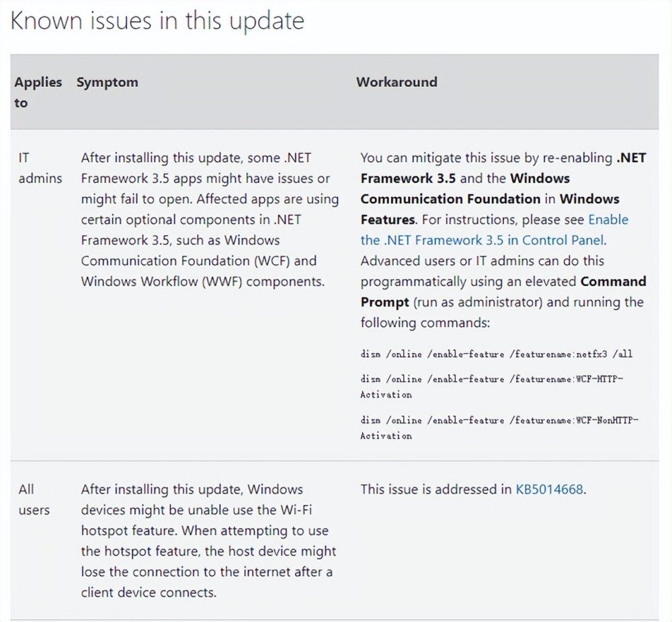This screenshot has height=622, width=672.
Task: Select the Symptom column header
Action: click(x=107, y=82)
